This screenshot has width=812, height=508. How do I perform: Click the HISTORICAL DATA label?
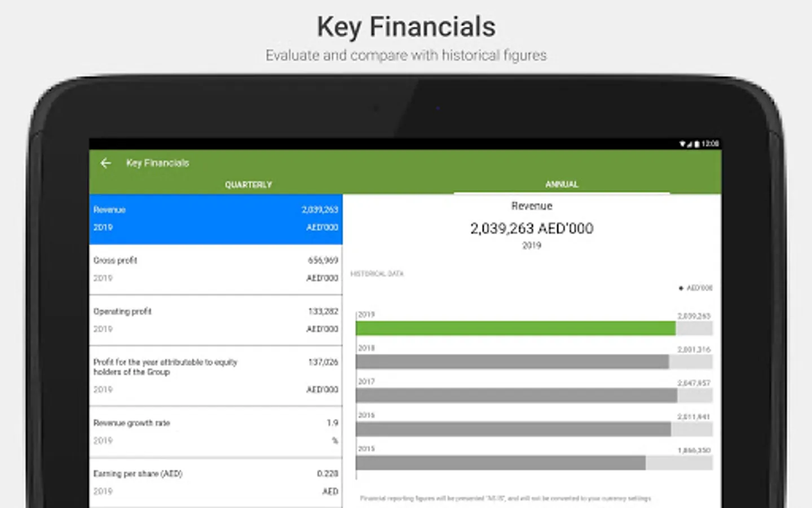point(377,274)
